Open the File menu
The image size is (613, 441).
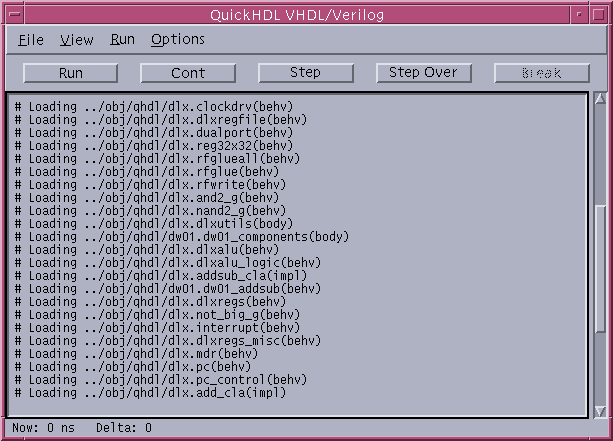tap(31, 40)
